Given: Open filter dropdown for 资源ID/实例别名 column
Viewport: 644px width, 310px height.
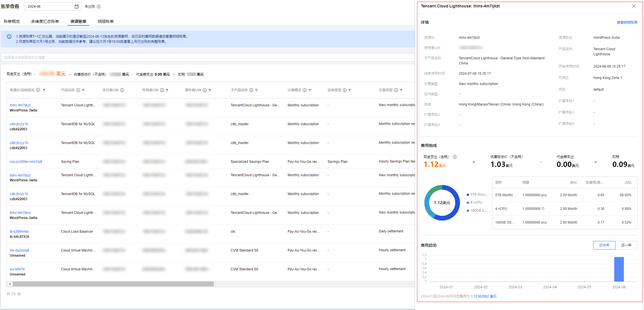Looking at the screenshot, I should pos(44,90).
